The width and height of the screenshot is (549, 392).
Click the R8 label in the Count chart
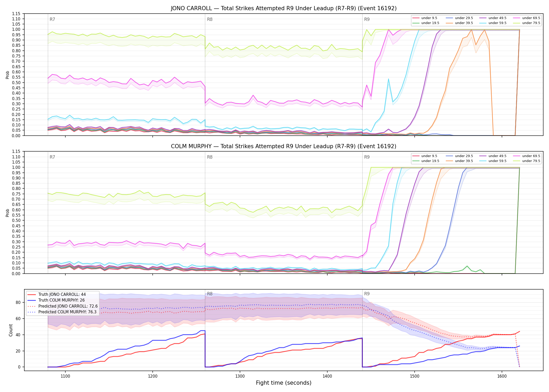[210, 294]
